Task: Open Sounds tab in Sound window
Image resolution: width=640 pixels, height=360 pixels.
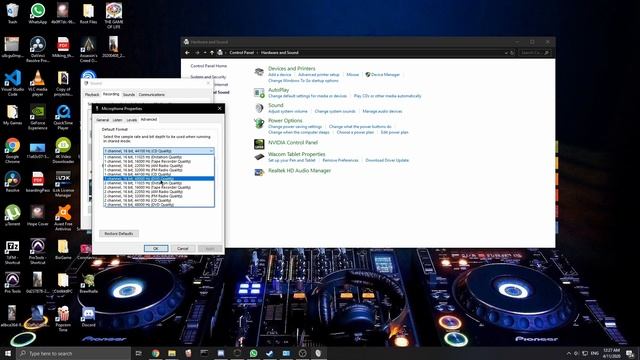Action: pyautogui.click(x=129, y=95)
